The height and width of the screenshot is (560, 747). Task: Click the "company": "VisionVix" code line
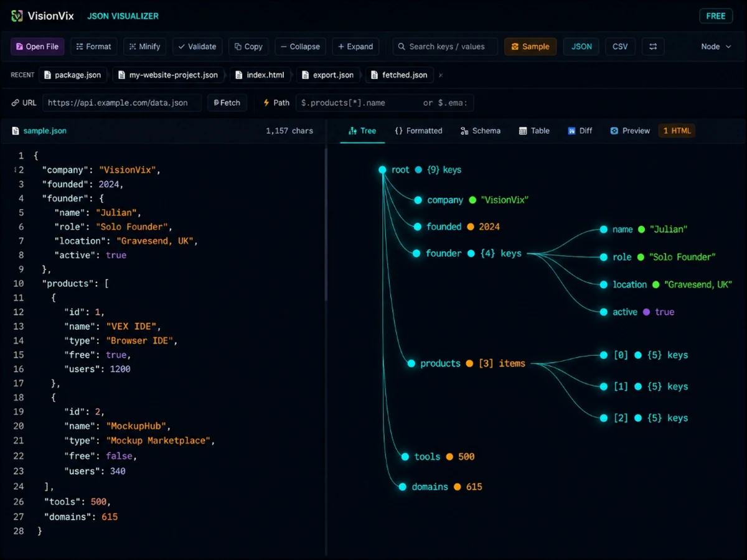(101, 170)
